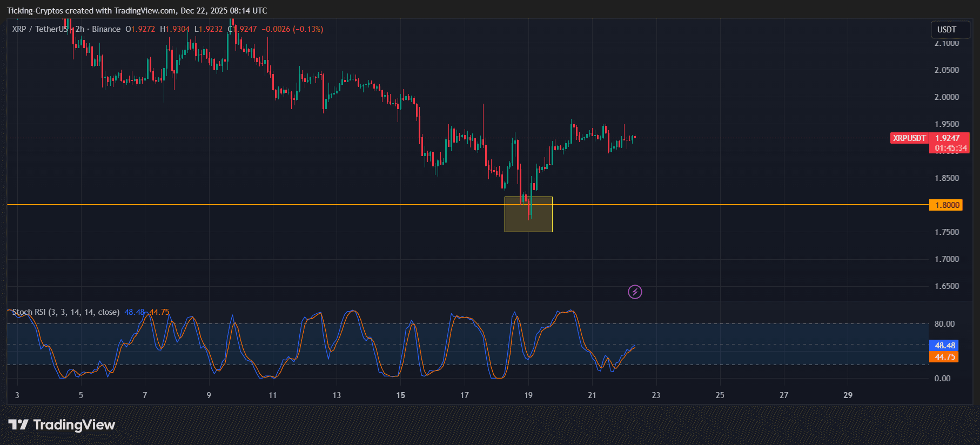Screen dimensions: 980x445
Task: Click date 15 on the time axis
Action: click(x=400, y=395)
